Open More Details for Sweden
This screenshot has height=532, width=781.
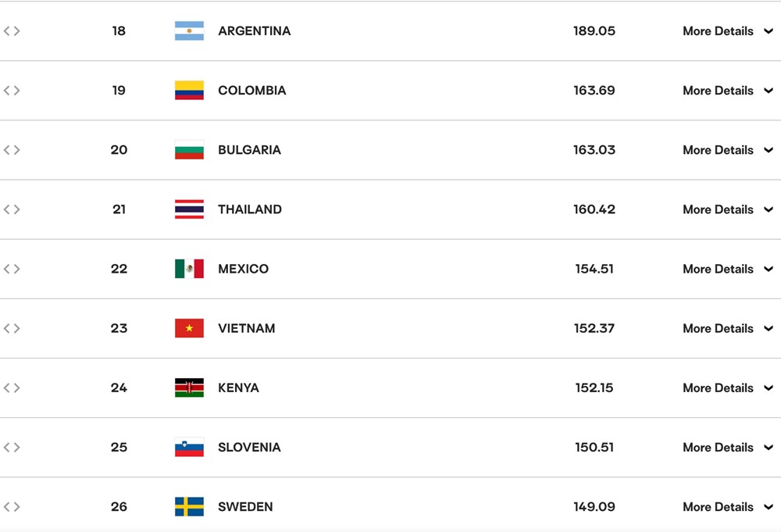(x=718, y=506)
